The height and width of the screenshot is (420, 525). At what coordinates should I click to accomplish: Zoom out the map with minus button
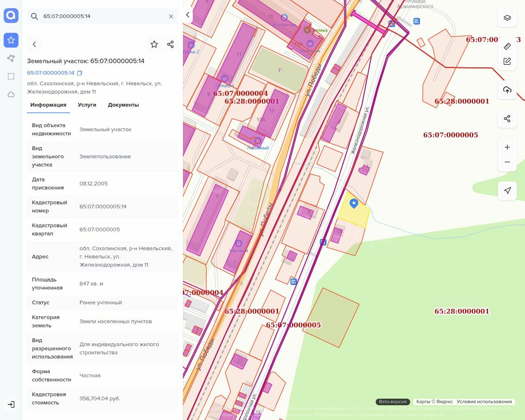tap(507, 162)
